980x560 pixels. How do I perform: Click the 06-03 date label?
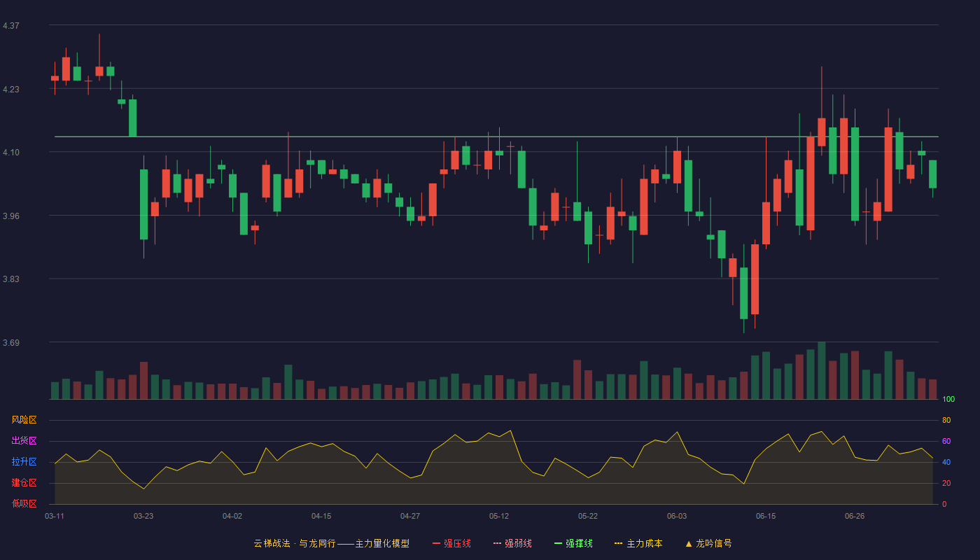coord(677,516)
